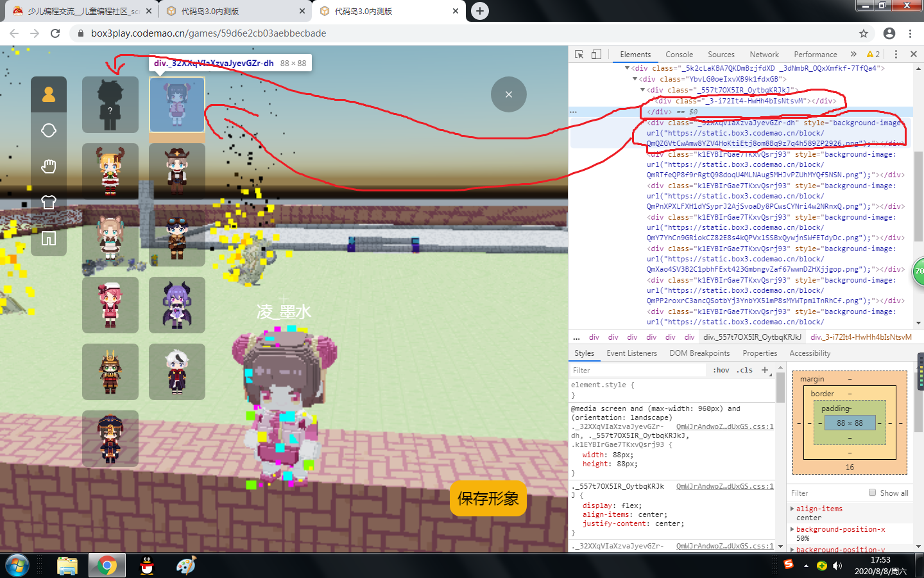Toggle the DevTools device toolbar
The height and width of the screenshot is (578, 924).
point(597,55)
